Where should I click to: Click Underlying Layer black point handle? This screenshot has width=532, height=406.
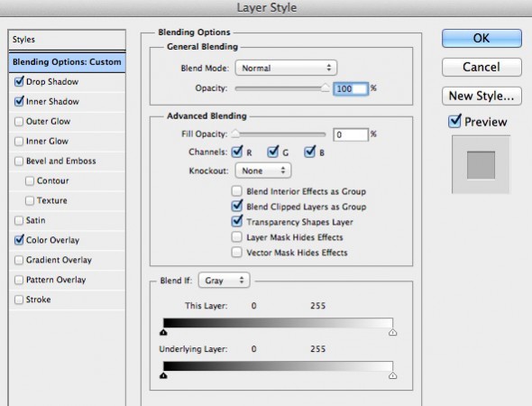pyautogui.click(x=163, y=375)
